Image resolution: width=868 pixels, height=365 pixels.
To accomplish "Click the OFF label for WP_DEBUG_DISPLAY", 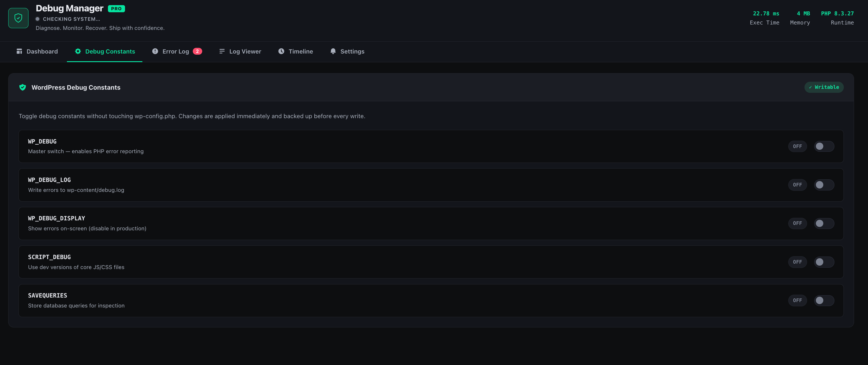I will pos(797,223).
